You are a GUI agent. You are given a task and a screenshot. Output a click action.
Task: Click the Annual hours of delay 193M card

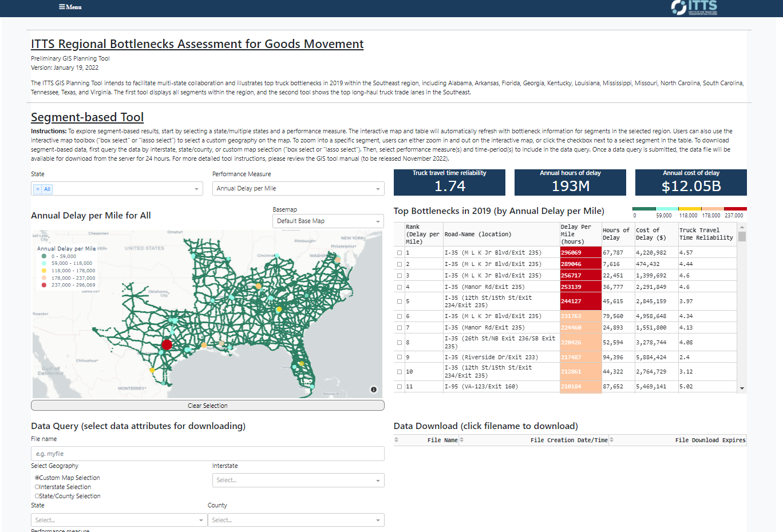570,182
